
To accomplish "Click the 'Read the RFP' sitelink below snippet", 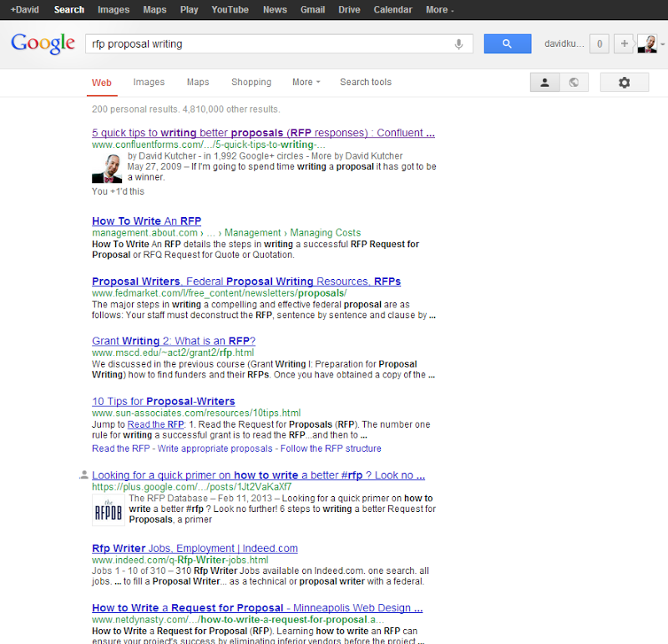I will pyautogui.click(x=121, y=449).
